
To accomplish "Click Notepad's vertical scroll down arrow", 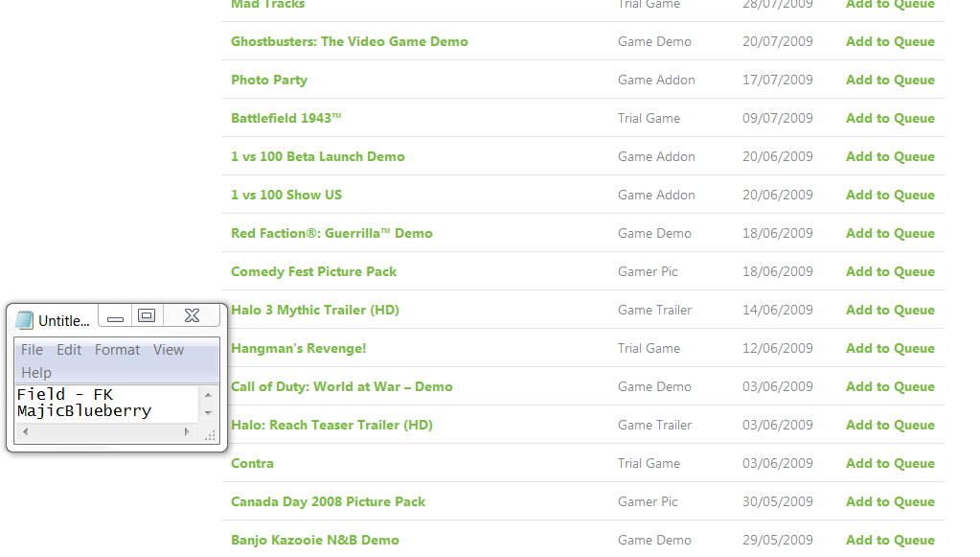I will click(208, 412).
